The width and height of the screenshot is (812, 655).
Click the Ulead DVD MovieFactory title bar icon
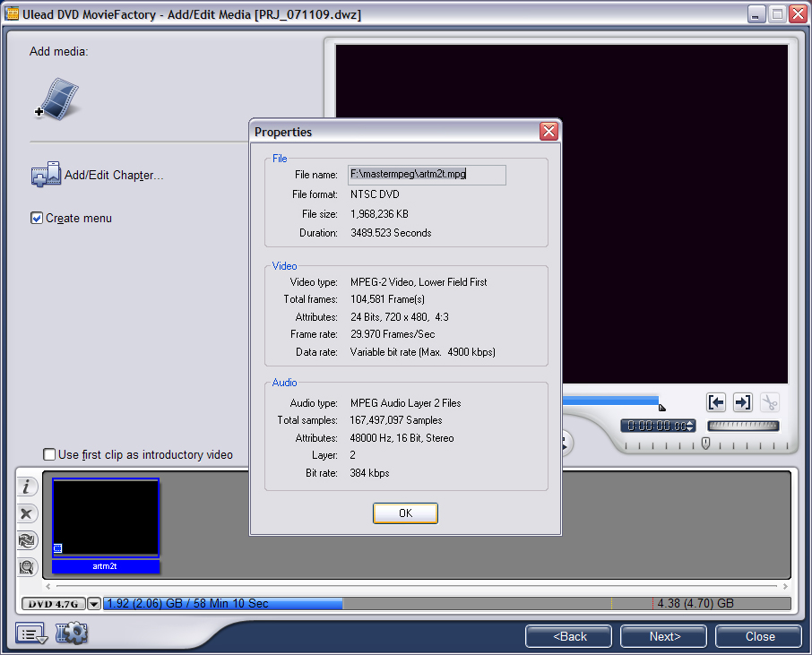coord(12,14)
